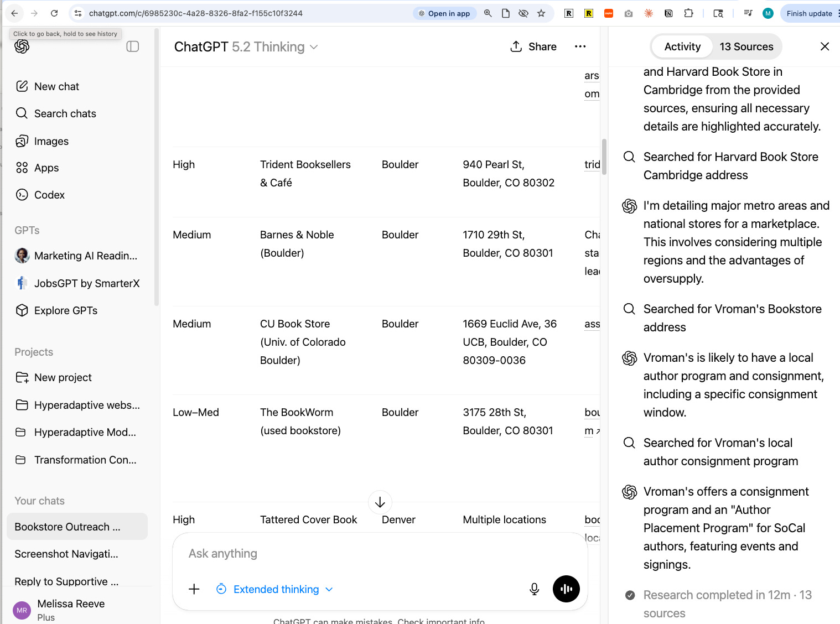
Task: Select the Activity tab
Action: click(682, 46)
